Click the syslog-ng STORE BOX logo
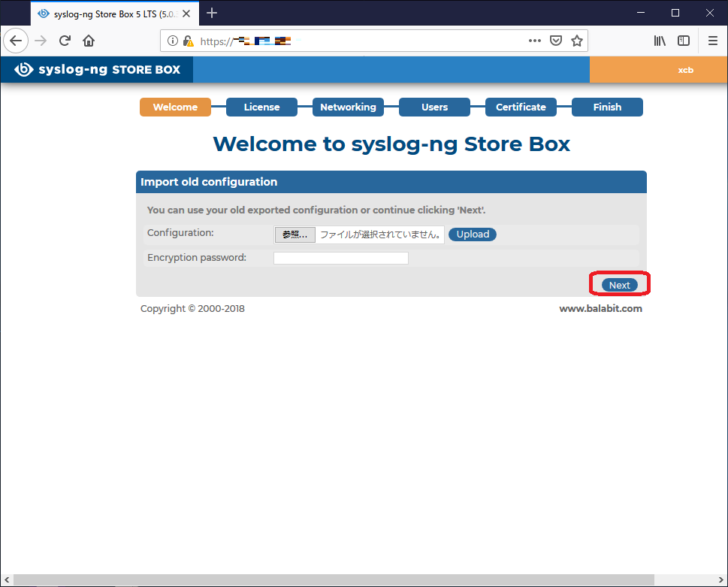The width and height of the screenshot is (728, 587). click(x=97, y=70)
